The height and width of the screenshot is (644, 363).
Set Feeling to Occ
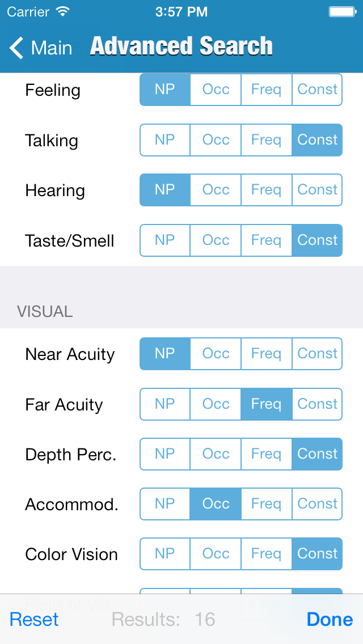(x=216, y=90)
